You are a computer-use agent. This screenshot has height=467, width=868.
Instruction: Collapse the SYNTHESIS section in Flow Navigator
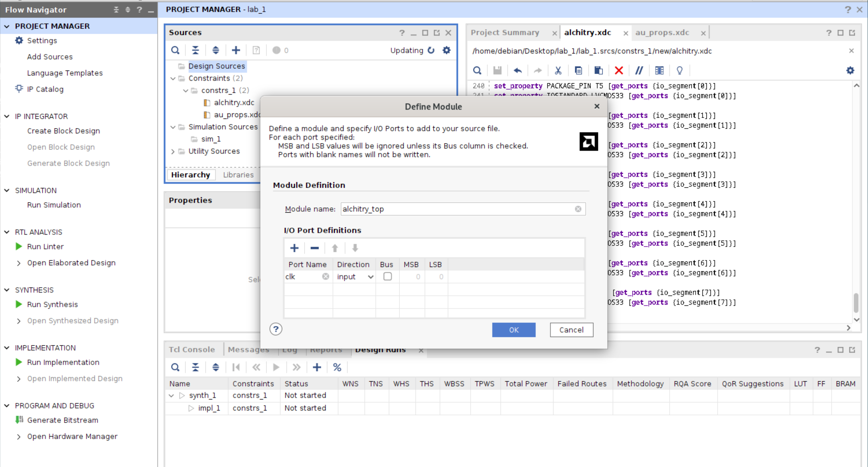[x=7, y=290]
